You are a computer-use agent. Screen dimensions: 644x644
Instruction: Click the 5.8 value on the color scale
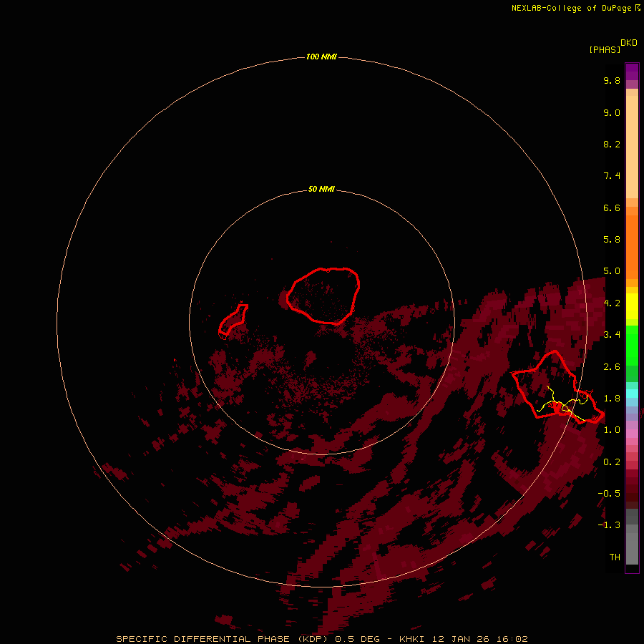pyautogui.click(x=612, y=240)
